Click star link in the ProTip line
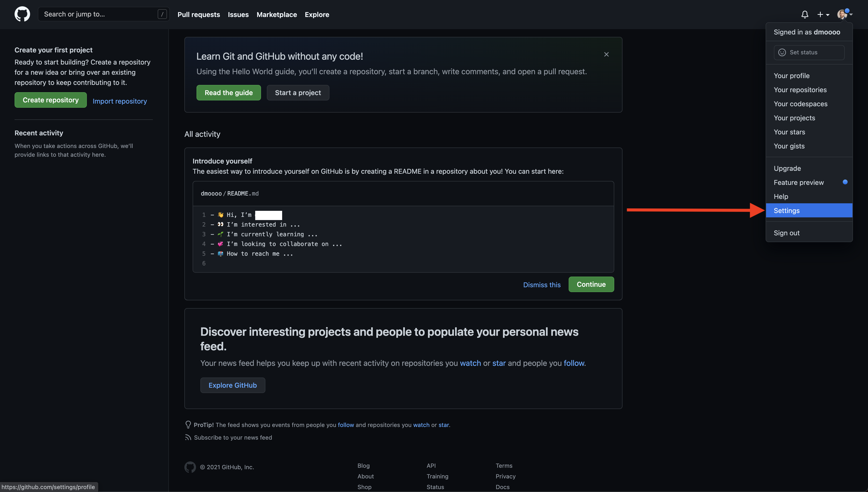 444,425
